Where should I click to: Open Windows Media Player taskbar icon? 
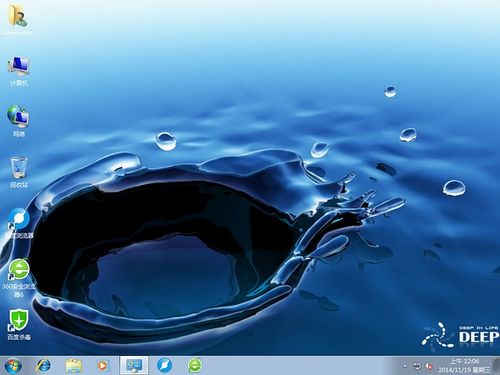[x=103, y=366]
